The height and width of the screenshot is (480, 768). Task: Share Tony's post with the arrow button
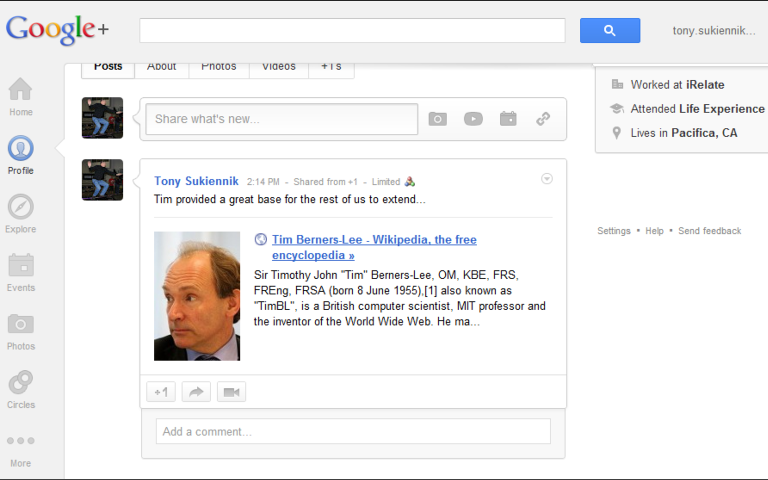[196, 392]
